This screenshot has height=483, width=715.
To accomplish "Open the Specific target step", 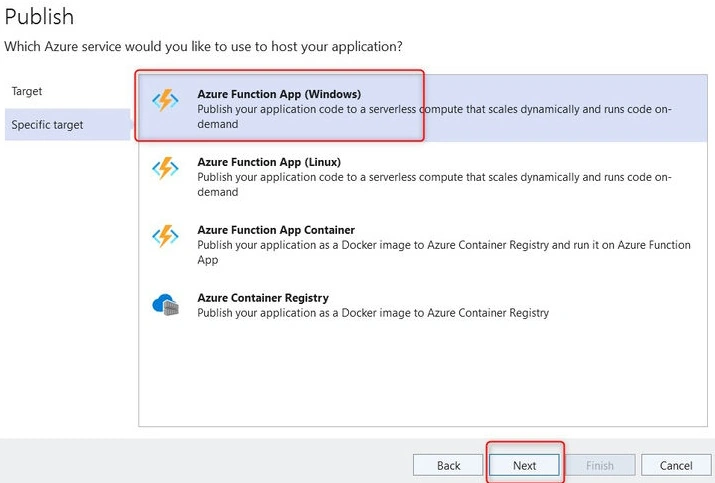I will click(x=67, y=125).
